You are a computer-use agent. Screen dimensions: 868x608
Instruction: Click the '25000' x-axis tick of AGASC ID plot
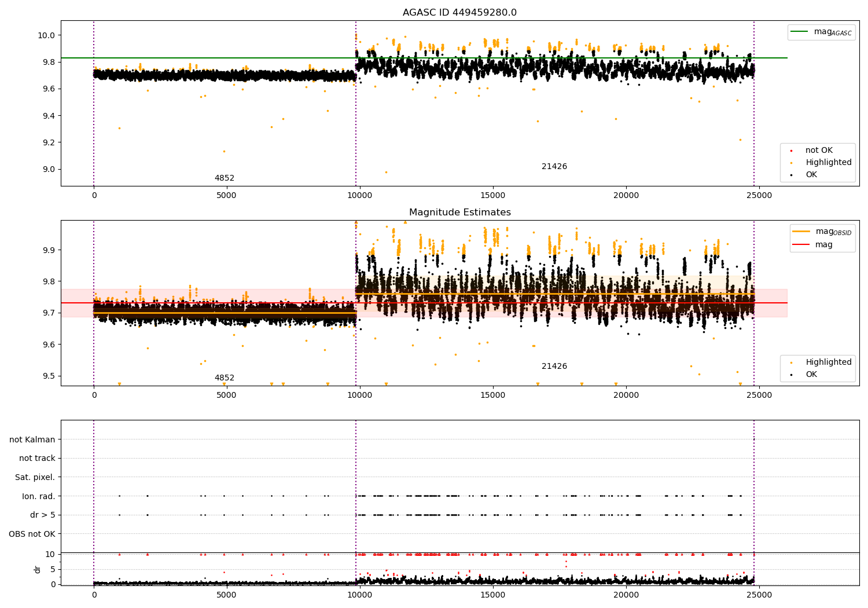click(x=759, y=196)
